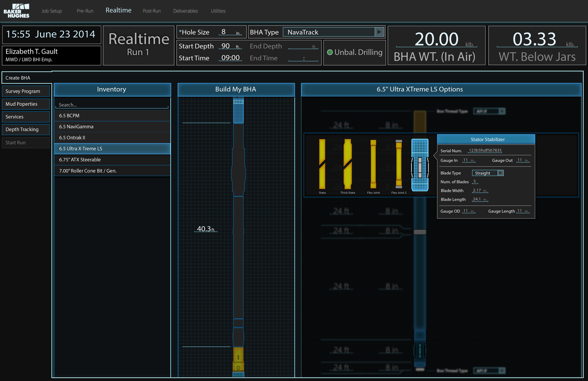Click user name Elizabeth T. Gault
Viewport: 588px width, 381px height.
click(32, 51)
